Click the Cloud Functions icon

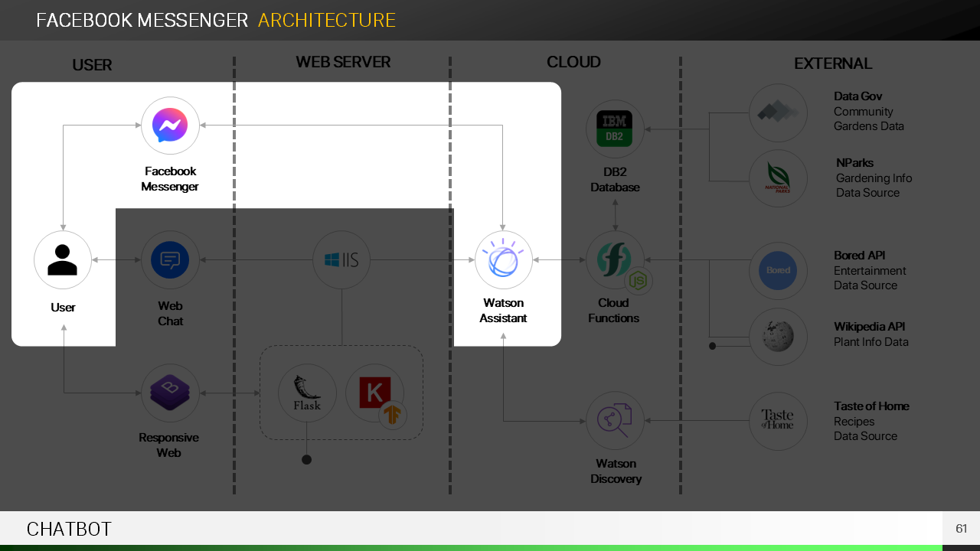point(615,260)
